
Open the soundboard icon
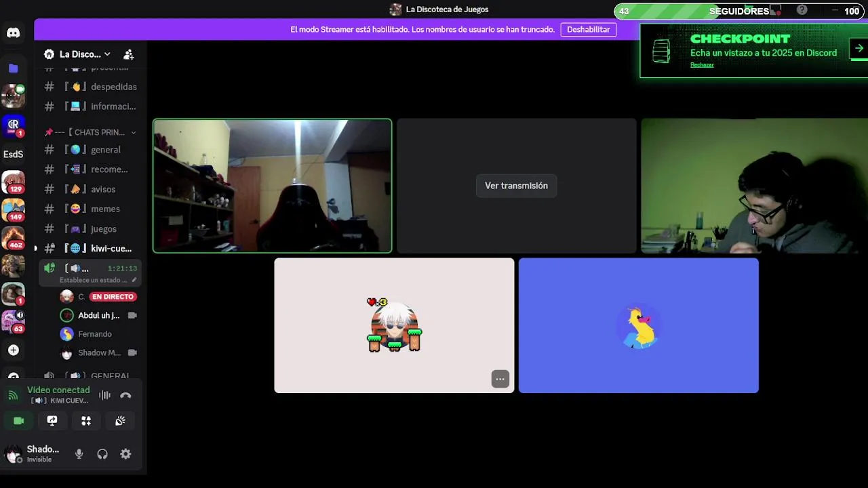(x=120, y=421)
